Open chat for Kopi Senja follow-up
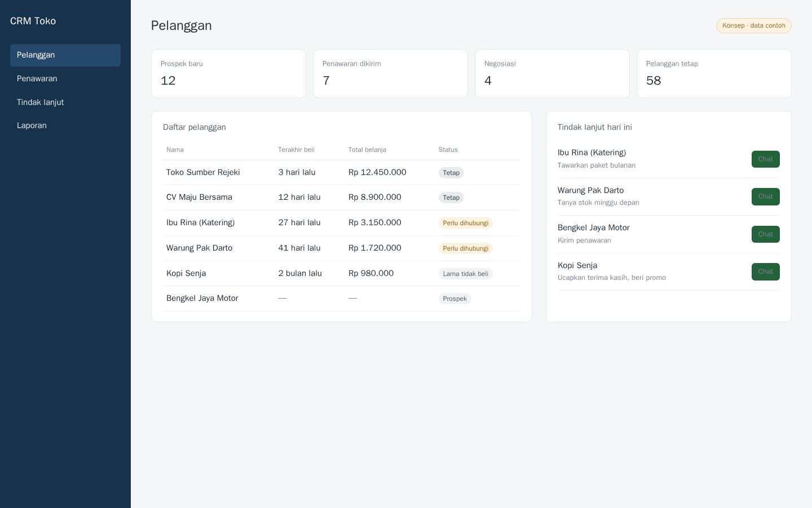The width and height of the screenshot is (812, 508). tap(766, 271)
